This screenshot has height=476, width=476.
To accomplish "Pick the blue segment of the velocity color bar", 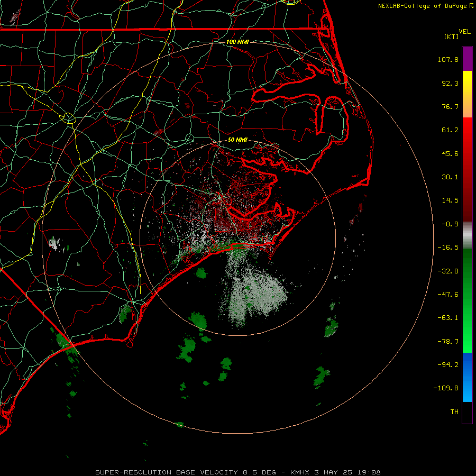I will (x=467, y=377).
